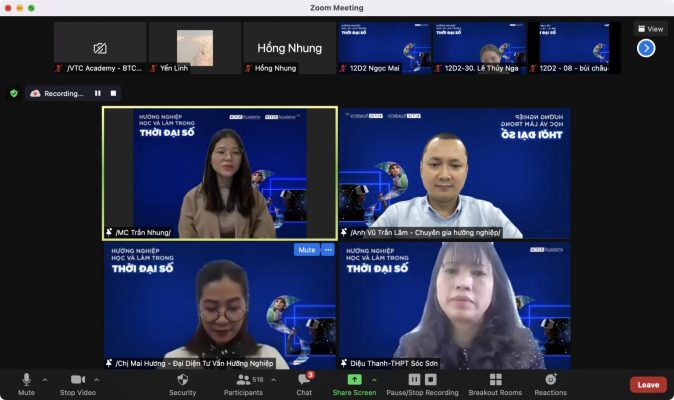Screen dimensions: 674x400
Task: Open the View layout menu
Action: pyautogui.click(x=649, y=29)
